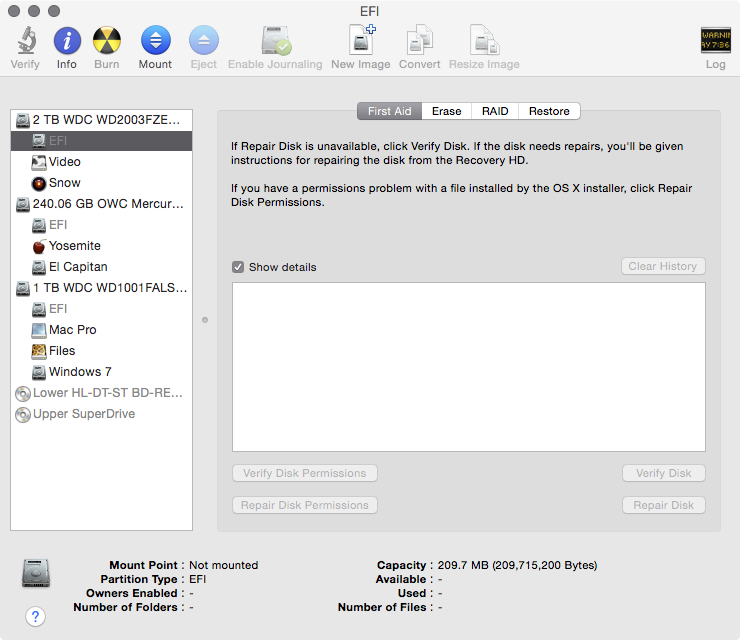This screenshot has height=640, width=740.
Task: Click the Capacity value 209.7 MB text
Action: coord(517,565)
